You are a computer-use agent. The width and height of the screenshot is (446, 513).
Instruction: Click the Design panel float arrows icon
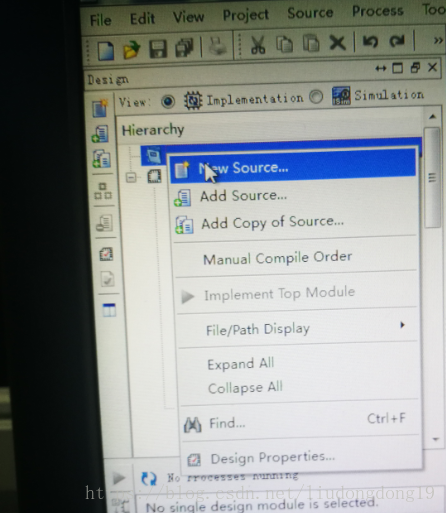click(x=381, y=69)
